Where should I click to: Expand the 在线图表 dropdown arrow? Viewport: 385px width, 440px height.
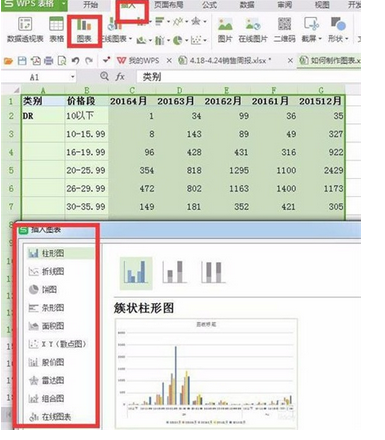tap(130, 39)
